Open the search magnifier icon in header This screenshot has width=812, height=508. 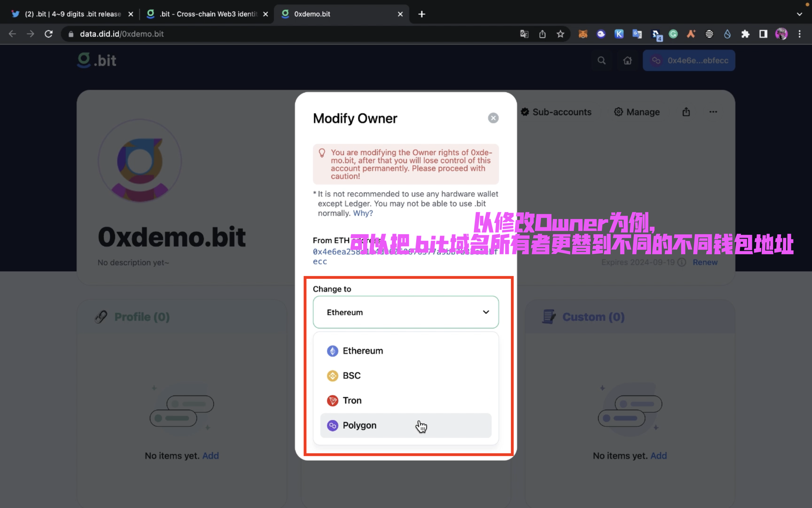601,61
